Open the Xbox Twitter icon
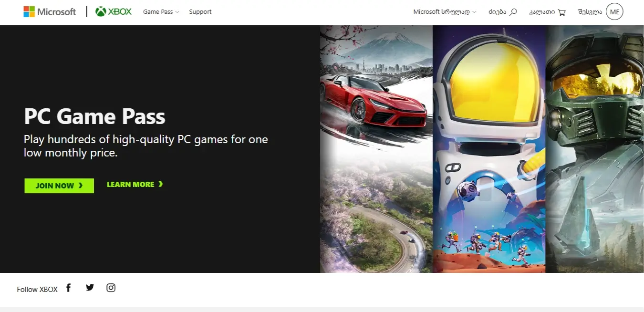The height and width of the screenshot is (312, 644). pos(90,287)
